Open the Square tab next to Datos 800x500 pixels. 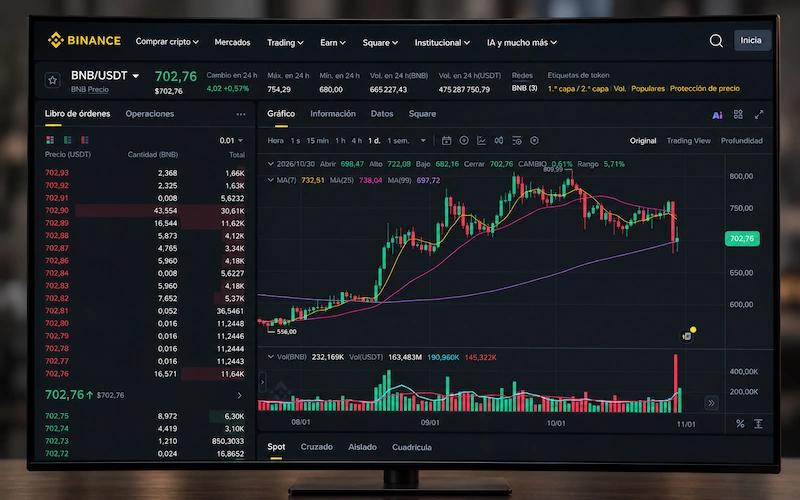(422, 114)
